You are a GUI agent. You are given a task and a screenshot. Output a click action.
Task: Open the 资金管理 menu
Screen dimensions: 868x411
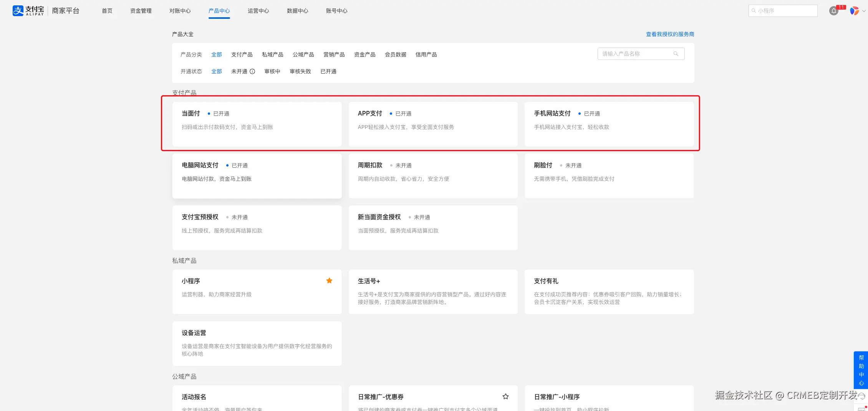tap(141, 11)
